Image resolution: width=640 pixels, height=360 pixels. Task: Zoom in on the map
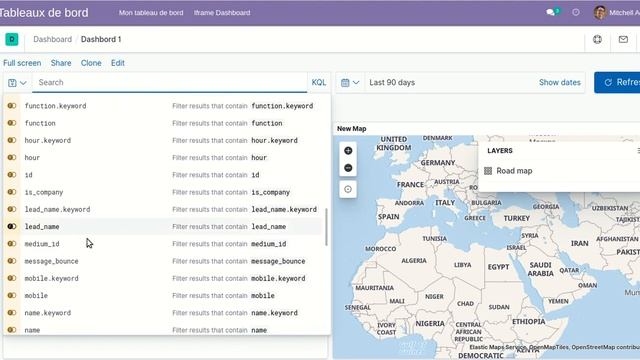(x=348, y=151)
